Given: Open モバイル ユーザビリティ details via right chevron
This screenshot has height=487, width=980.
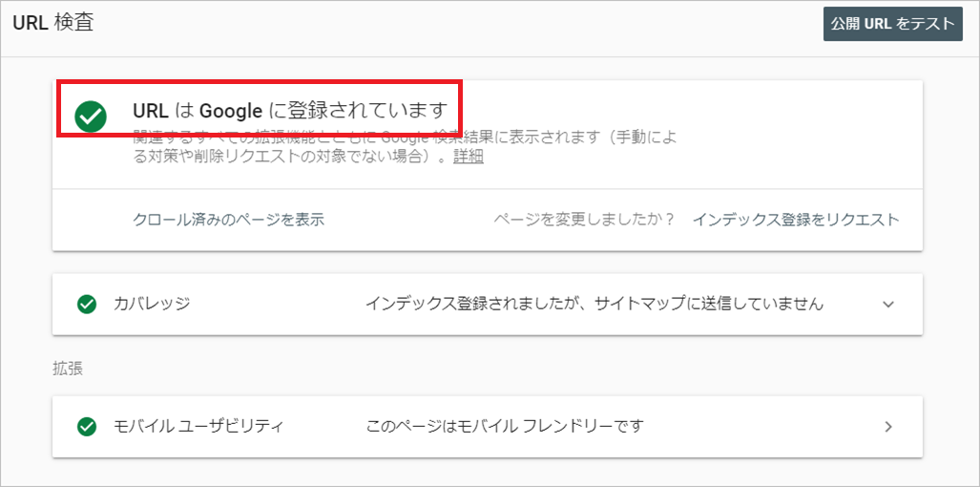Looking at the screenshot, I should pyautogui.click(x=888, y=426).
